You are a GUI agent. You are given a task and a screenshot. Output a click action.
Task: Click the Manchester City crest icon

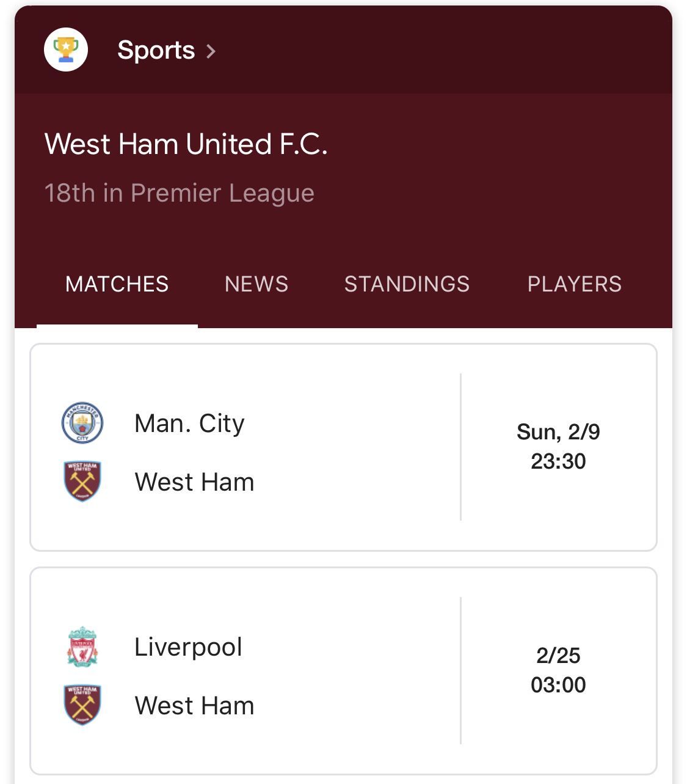pyautogui.click(x=82, y=423)
